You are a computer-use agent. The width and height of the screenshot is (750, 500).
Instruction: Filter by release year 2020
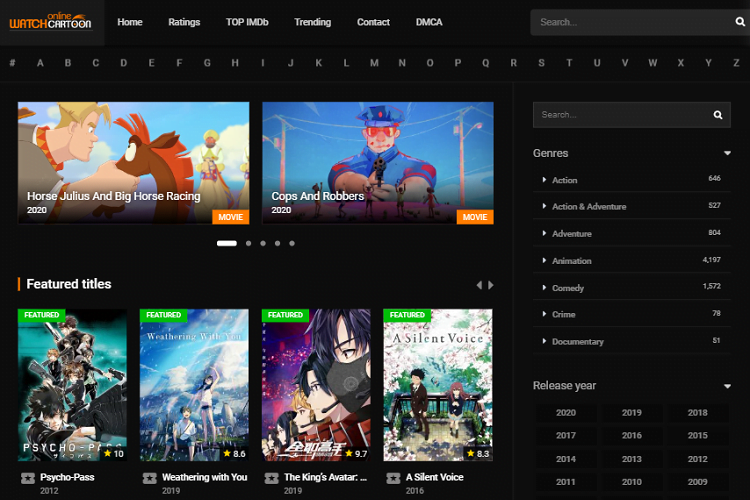coord(566,412)
